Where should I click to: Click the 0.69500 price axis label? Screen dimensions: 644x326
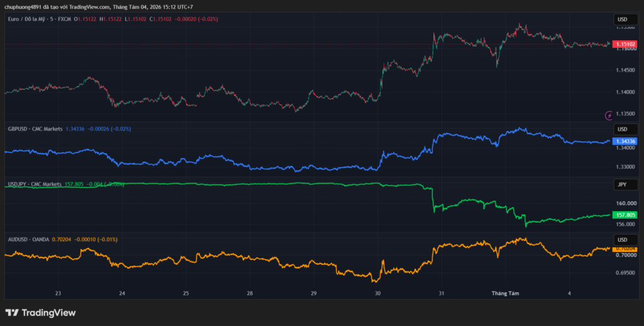tap(626, 273)
